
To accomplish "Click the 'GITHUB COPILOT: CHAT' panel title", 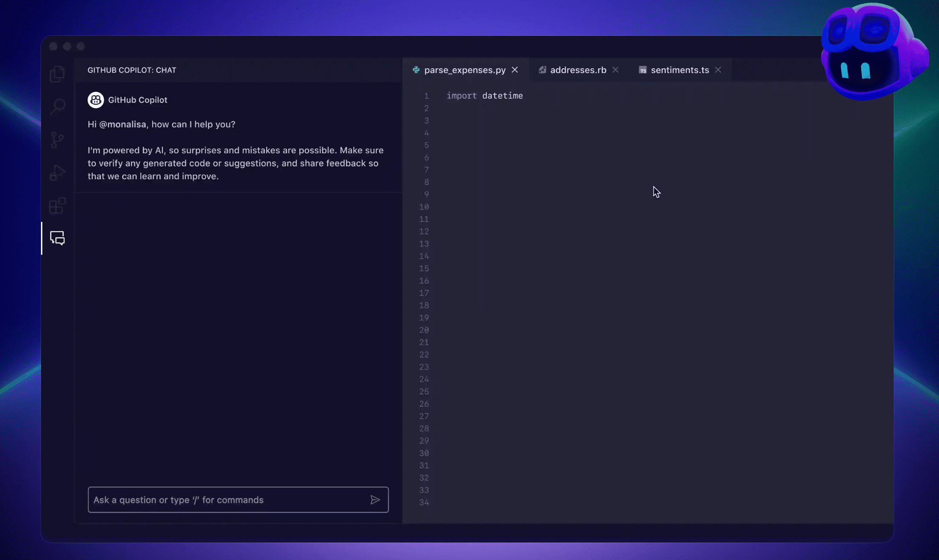I will 132,70.
